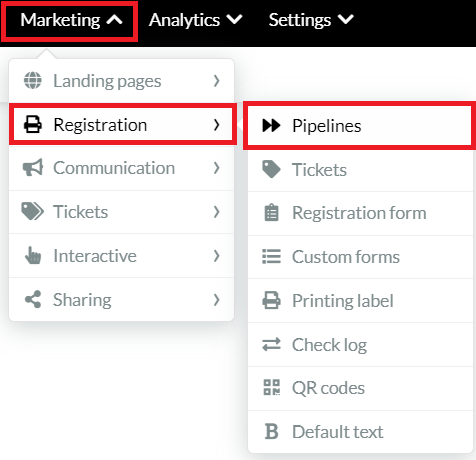Click the pointing hand Interactive icon

(33, 256)
